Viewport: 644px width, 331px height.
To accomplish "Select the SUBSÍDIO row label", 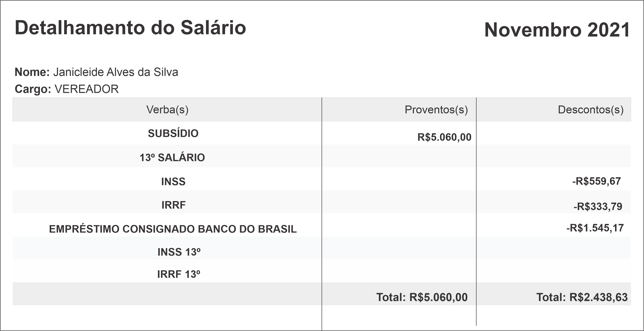I will click(173, 133).
